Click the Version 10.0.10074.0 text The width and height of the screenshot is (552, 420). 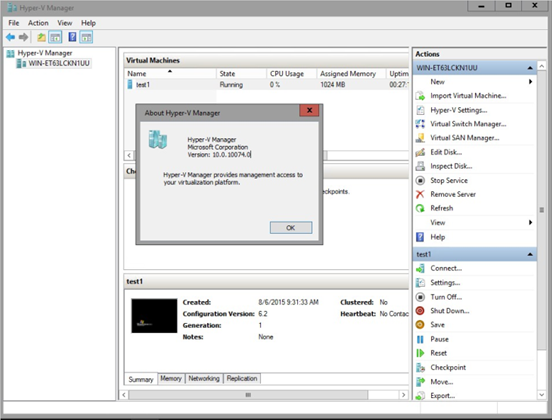click(x=219, y=155)
